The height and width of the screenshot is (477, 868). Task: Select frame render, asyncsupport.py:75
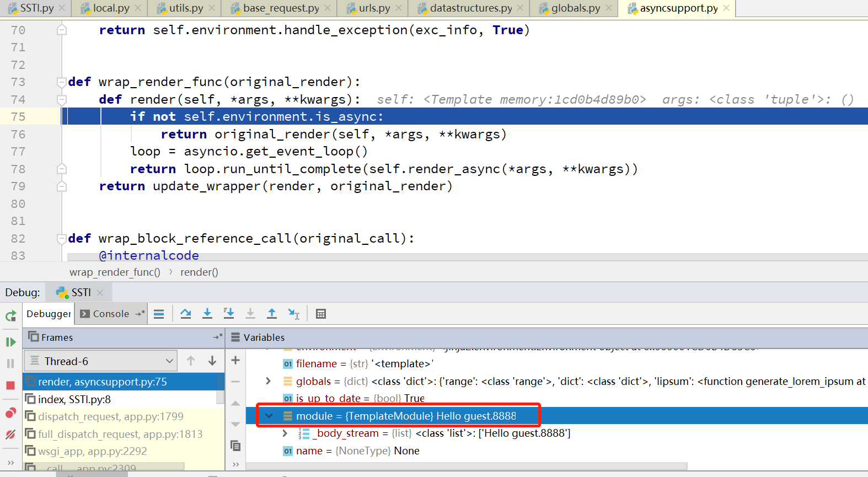coord(124,382)
